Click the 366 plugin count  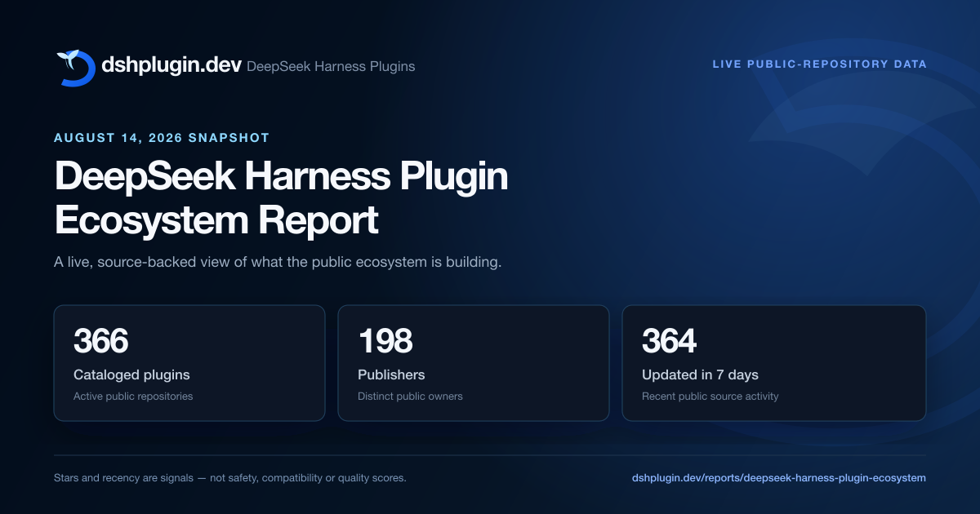[101, 341]
